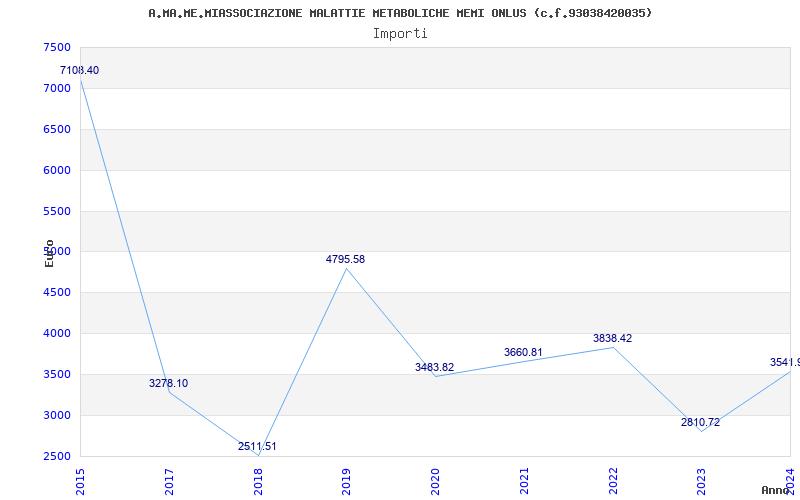The width and height of the screenshot is (800, 500).
Task: Click the Importi subtitle
Action: (x=400, y=34)
